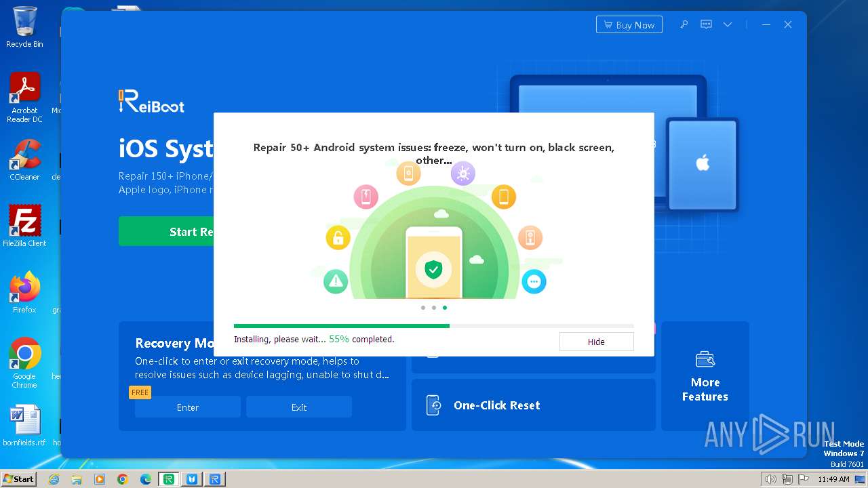Image resolution: width=868 pixels, height=488 pixels.
Task: Expand the title bar dropdown chevron
Action: pyautogui.click(x=728, y=24)
